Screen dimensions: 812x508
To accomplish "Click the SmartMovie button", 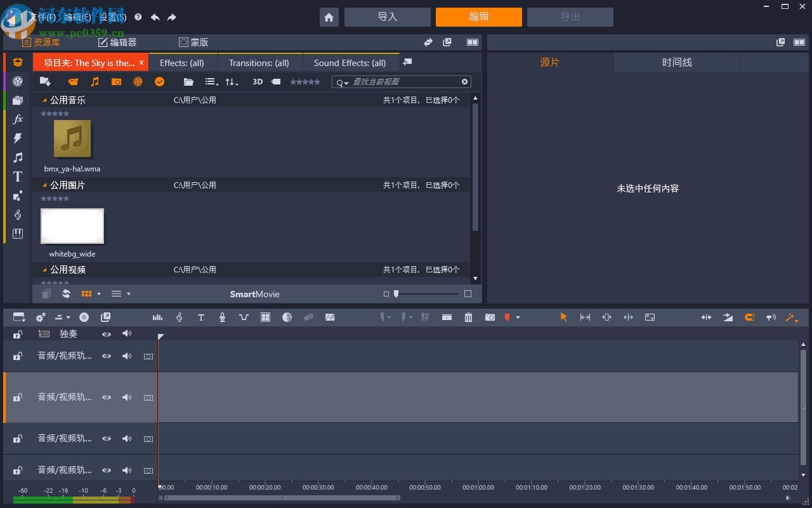I will pos(254,294).
